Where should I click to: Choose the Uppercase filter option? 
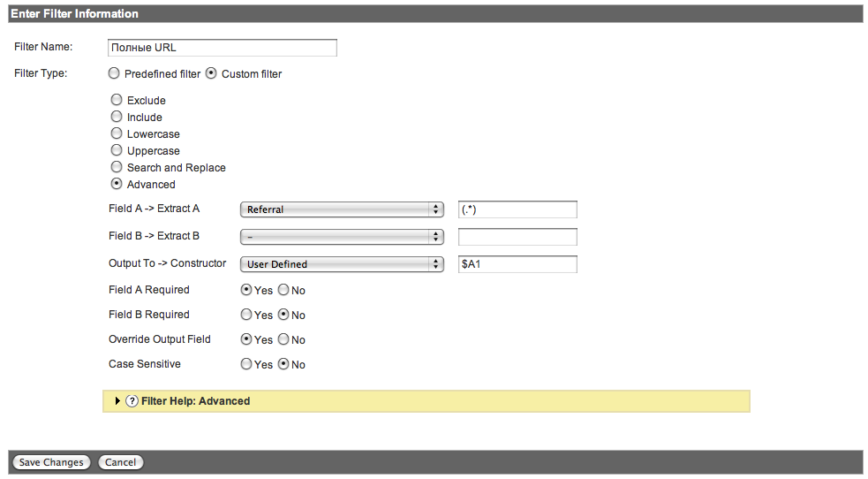coord(117,149)
